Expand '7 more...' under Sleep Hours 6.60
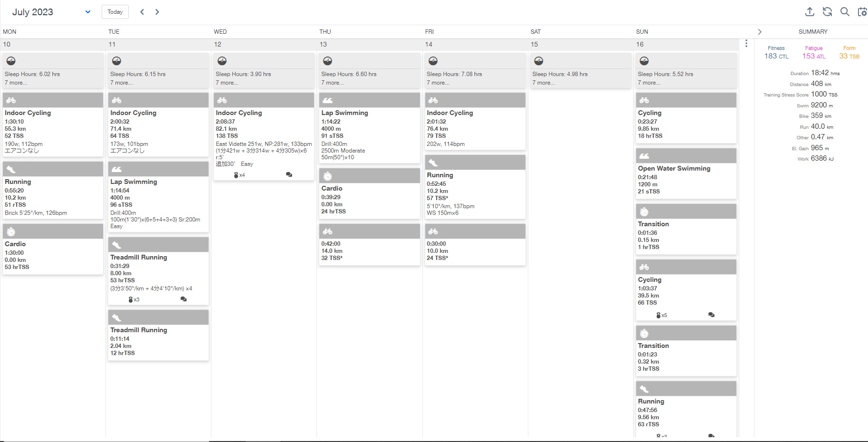 [x=332, y=83]
